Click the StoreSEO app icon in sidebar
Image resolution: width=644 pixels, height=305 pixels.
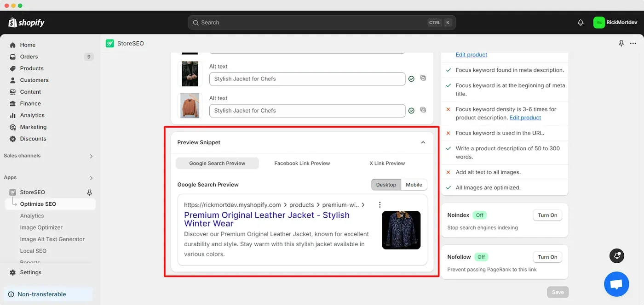tap(12, 192)
